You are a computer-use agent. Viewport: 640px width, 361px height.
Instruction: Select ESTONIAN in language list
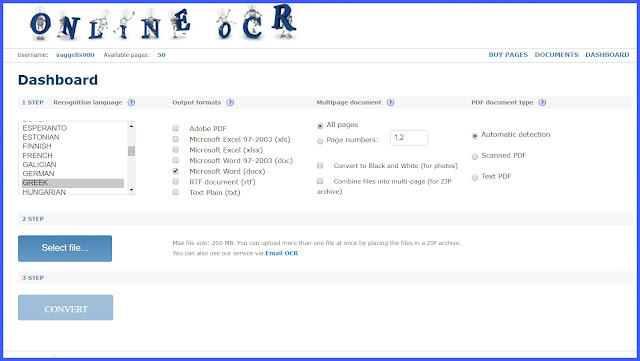(x=73, y=137)
